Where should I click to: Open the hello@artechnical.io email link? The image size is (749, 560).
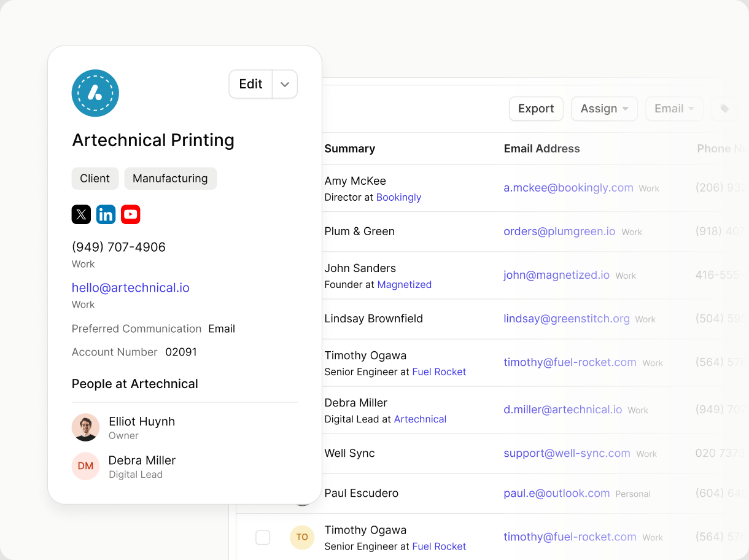pyautogui.click(x=131, y=287)
